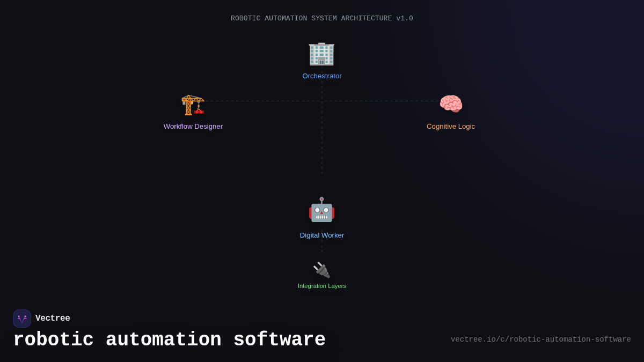
Task: Click the dashed connector between Orchestrator and Digital Worker
Action: coord(321,150)
